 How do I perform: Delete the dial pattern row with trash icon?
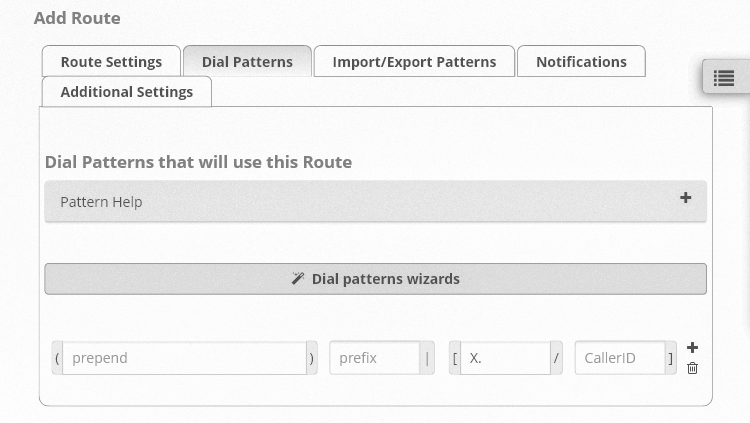692,368
